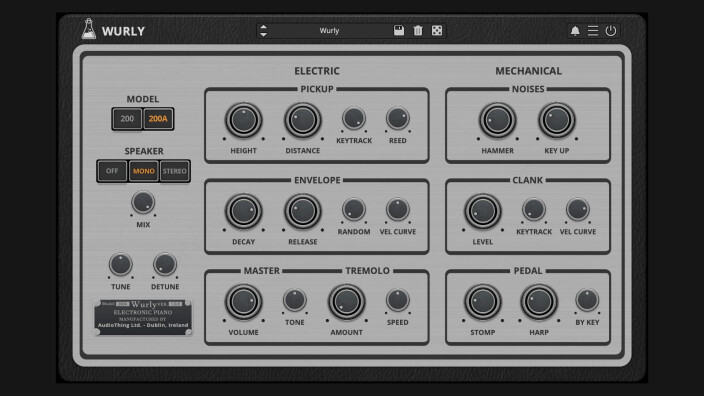Click the pedal HARP knob
Screen dimensions: 704x396
pyautogui.click(x=539, y=302)
